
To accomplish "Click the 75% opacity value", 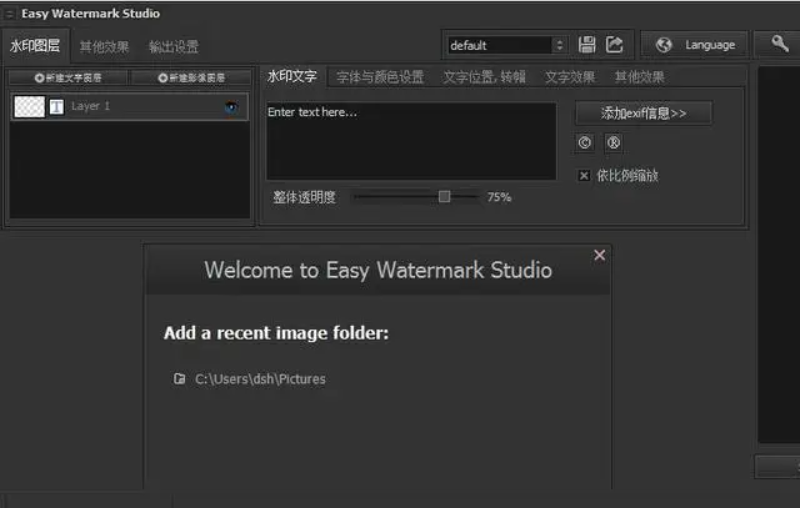I will click(x=499, y=197).
